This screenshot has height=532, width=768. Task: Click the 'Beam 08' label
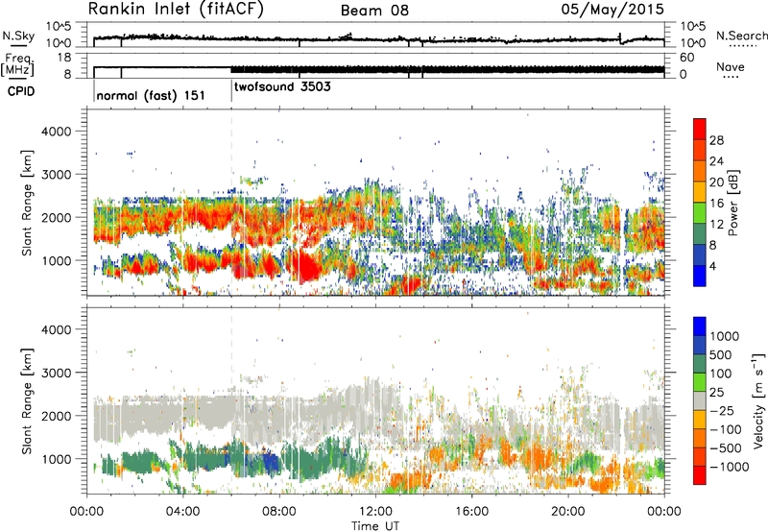point(374,11)
